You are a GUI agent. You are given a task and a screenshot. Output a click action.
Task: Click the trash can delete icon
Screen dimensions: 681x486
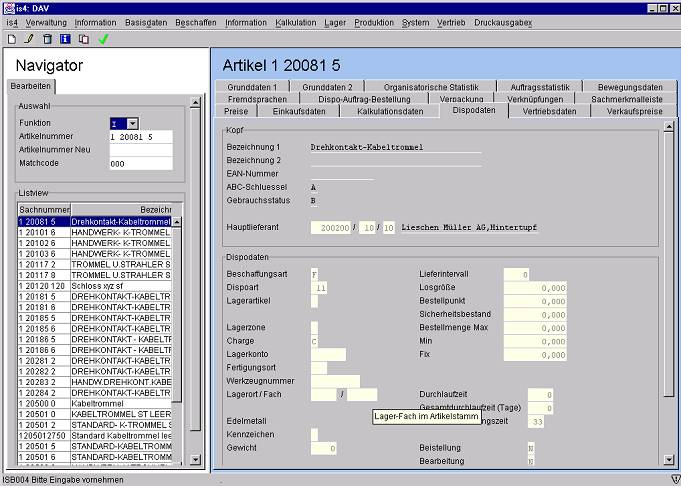pos(47,39)
